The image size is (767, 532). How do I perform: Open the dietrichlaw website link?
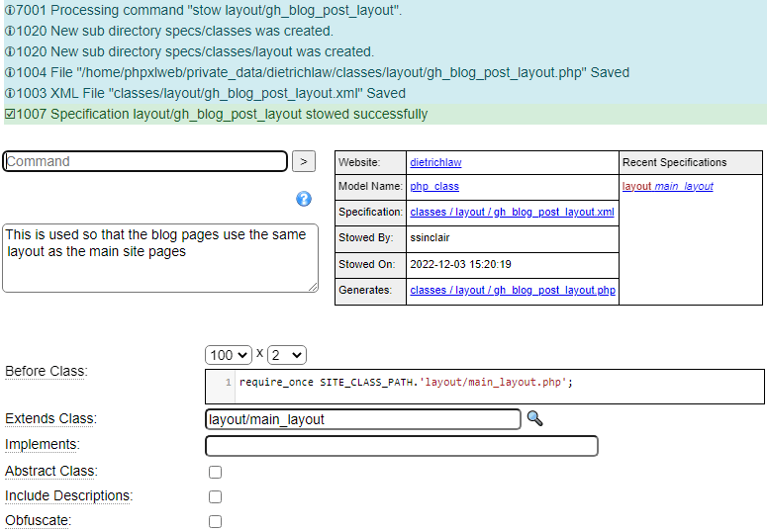(x=435, y=162)
